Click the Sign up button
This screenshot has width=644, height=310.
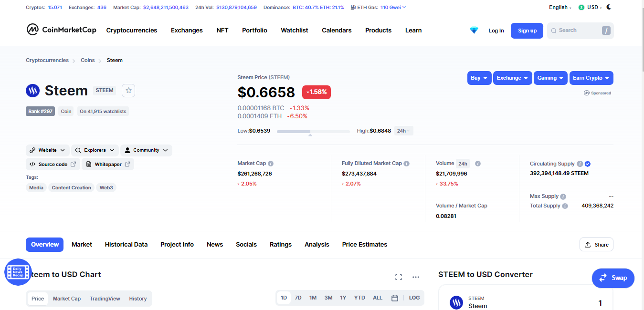(x=527, y=31)
